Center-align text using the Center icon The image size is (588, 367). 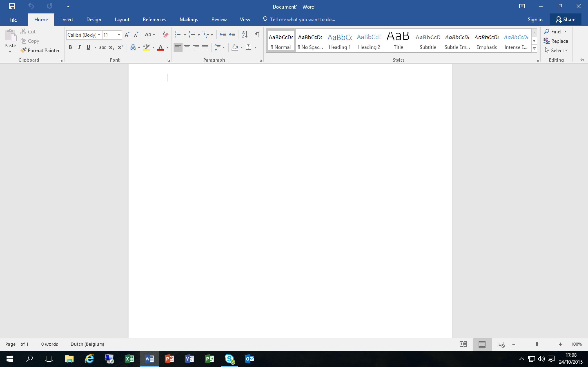coord(187,47)
